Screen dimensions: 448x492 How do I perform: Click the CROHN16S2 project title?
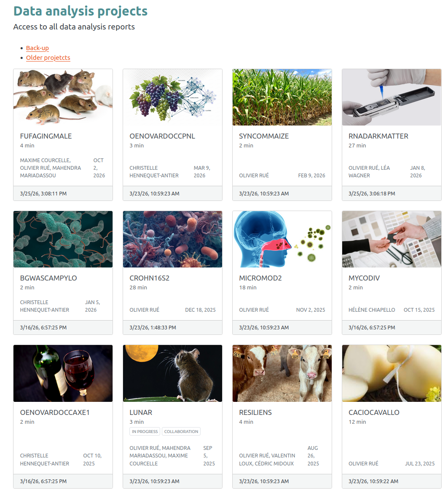tap(149, 278)
